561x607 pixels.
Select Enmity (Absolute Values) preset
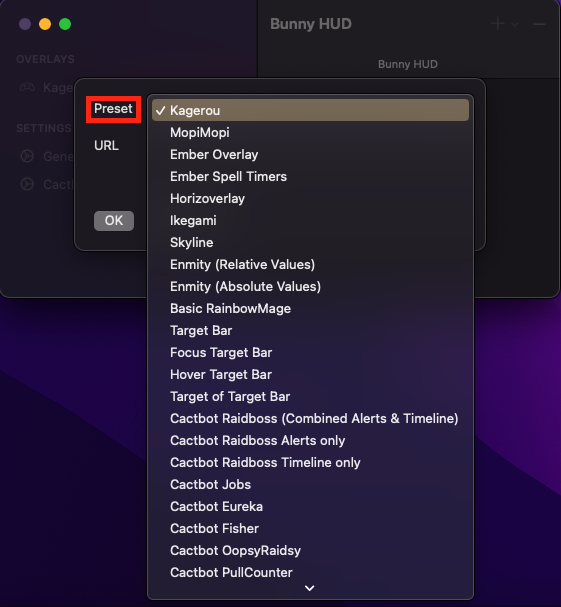tap(310, 286)
